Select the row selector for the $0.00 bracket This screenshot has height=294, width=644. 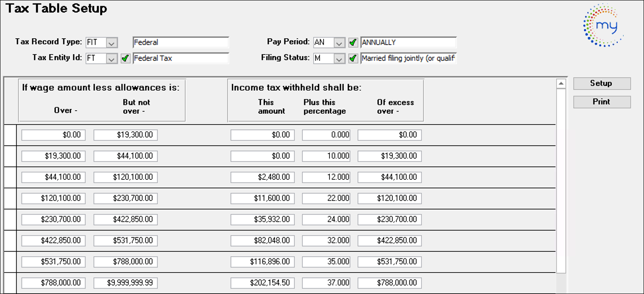click(x=10, y=135)
